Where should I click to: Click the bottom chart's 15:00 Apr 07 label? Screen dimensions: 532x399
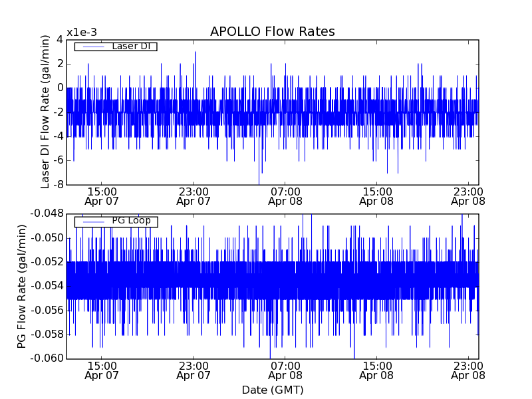coord(102,371)
